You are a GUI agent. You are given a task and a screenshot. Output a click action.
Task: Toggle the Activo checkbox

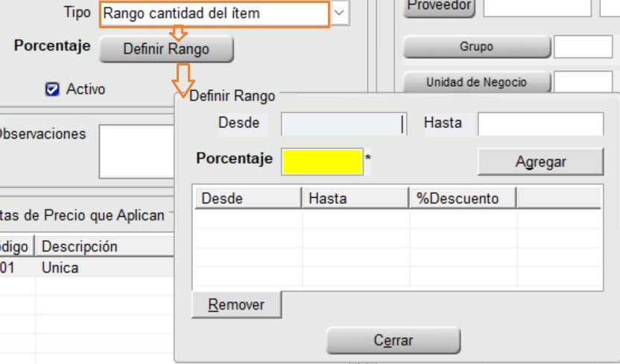coord(52,89)
